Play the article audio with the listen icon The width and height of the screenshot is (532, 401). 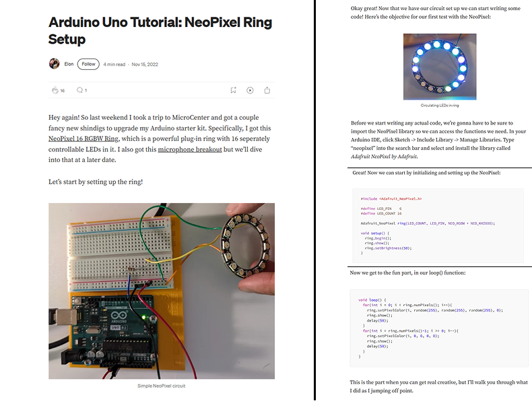[x=250, y=90]
